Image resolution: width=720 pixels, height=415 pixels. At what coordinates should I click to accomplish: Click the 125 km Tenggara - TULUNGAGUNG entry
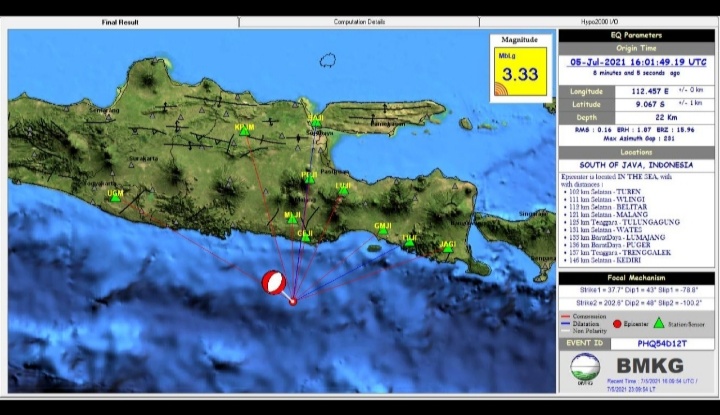point(624,222)
